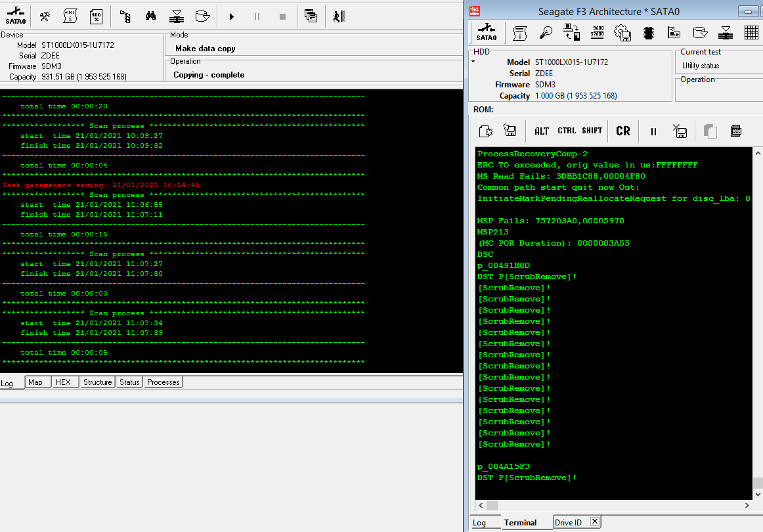Expand the small arrow under the HDD label
Viewport: 763px width, 532px height.
473,62
